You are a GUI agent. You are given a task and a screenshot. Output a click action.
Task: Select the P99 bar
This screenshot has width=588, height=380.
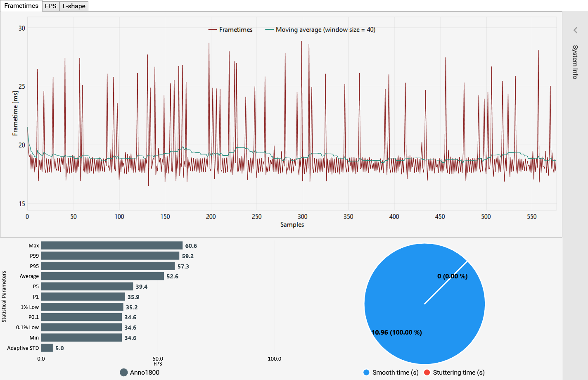pyautogui.click(x=110, y=256)
